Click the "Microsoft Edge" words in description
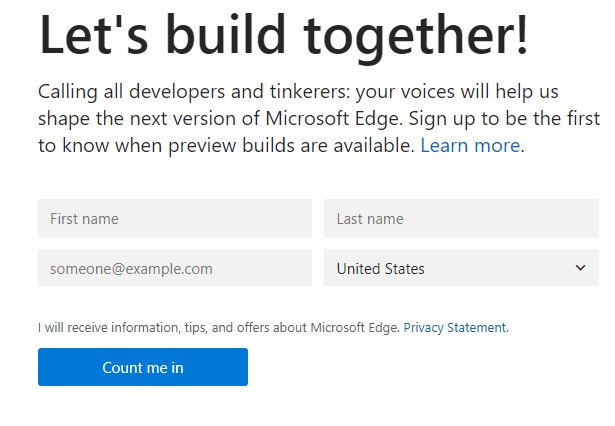615x426 pixels. (334, 118)
